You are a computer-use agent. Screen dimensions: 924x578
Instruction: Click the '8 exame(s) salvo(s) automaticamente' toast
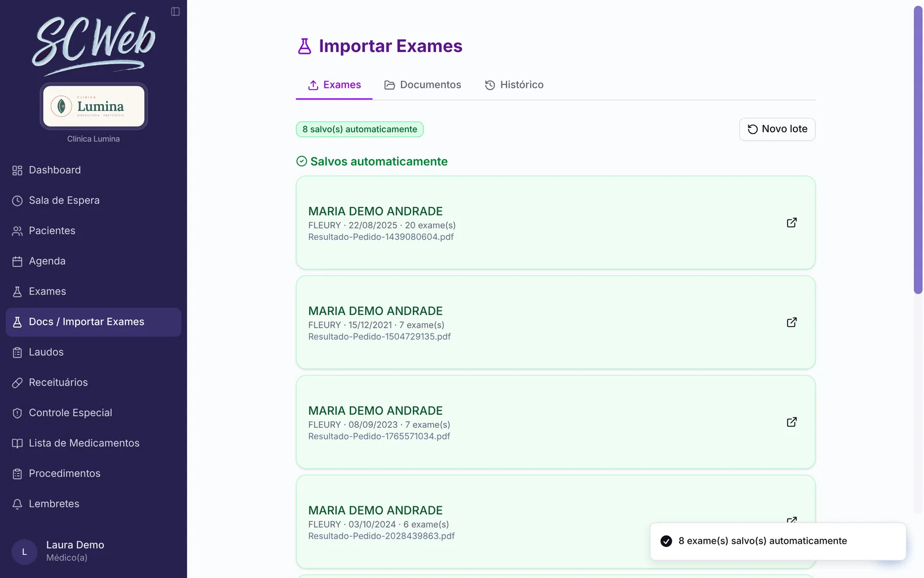click(x=778, y=542)
